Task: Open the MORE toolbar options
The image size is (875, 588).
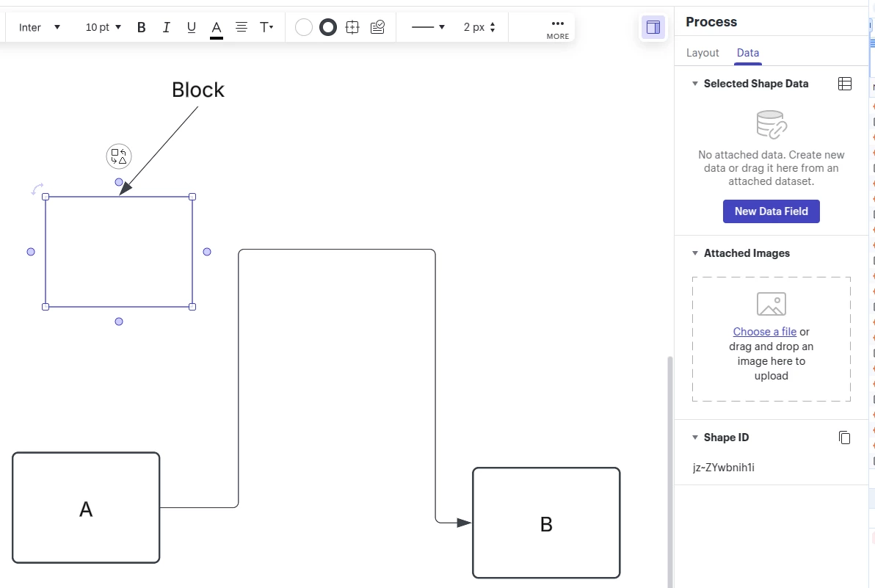Action: click(x=557, y=29)
